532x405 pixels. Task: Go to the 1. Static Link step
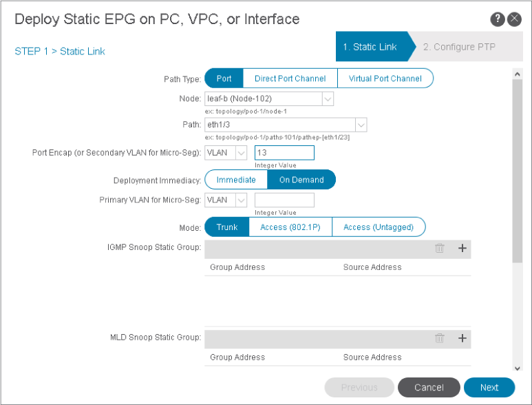pyautogui.click(x=370, y=47)
